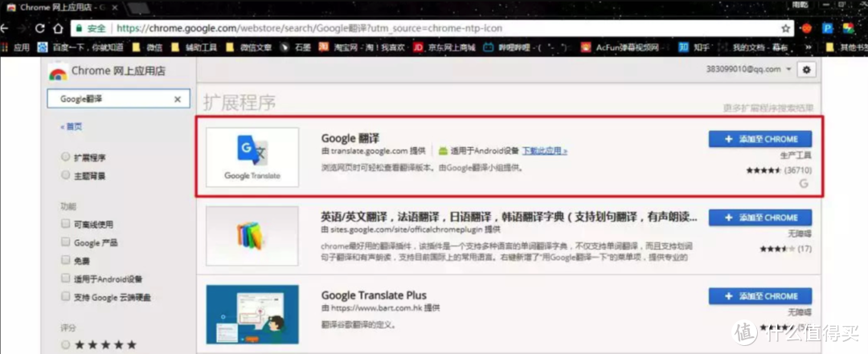Open the colorful books extension thumbnail
868x354 pixels.
(252, 236)
